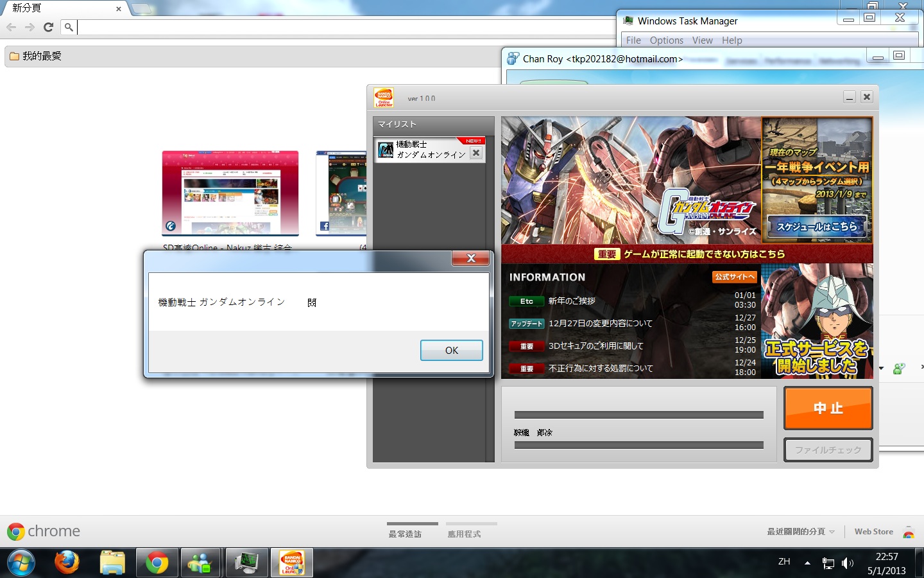
Task: Click the 正式サービスを開始しました banner
Action: [x=817, y=321]
